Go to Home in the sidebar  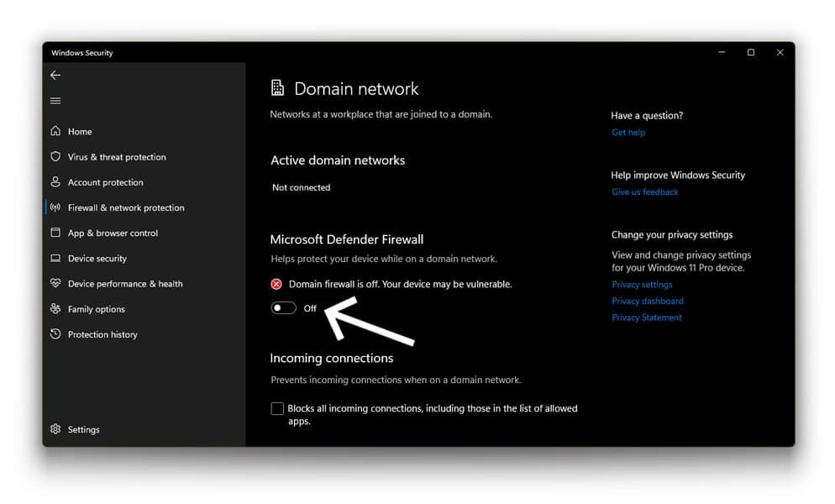pyautogui.click(x=80, y=132)
